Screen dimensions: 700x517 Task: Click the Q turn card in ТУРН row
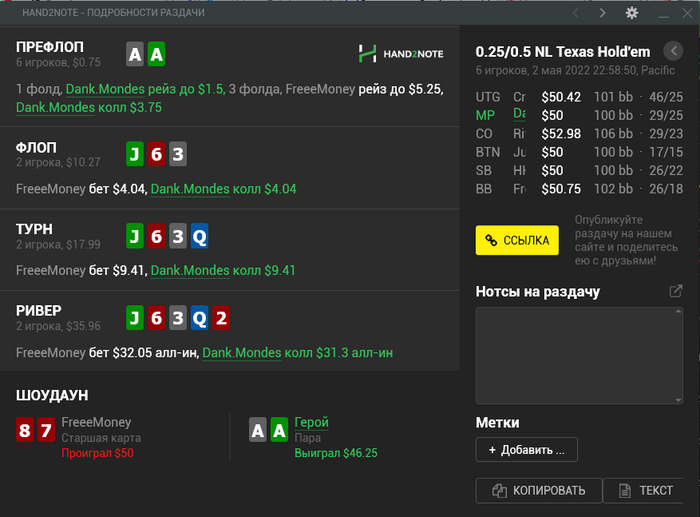(199, 236)
